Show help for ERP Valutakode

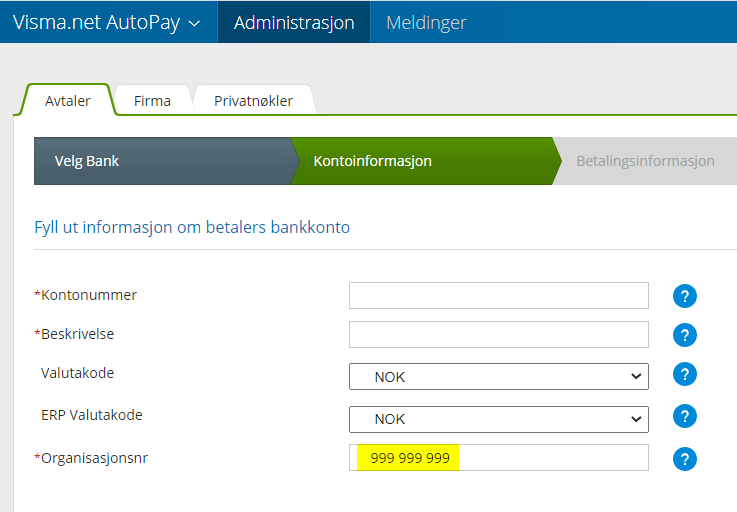[684, 416]
